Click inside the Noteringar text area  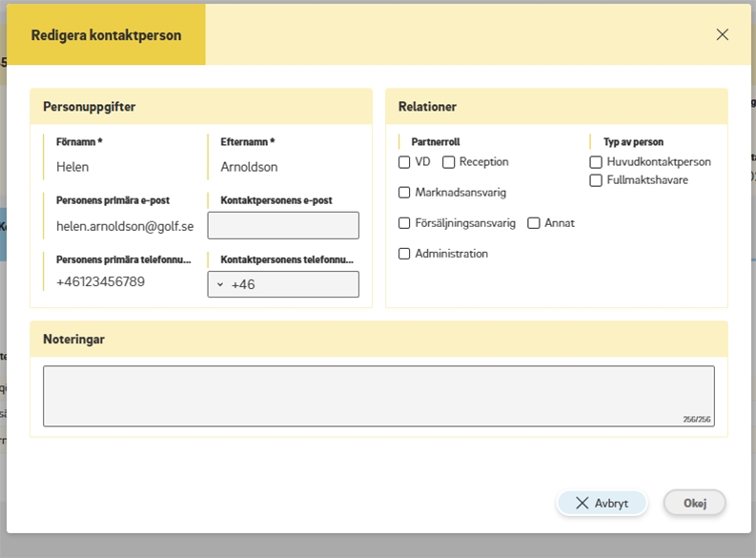[x=378, y=395]
